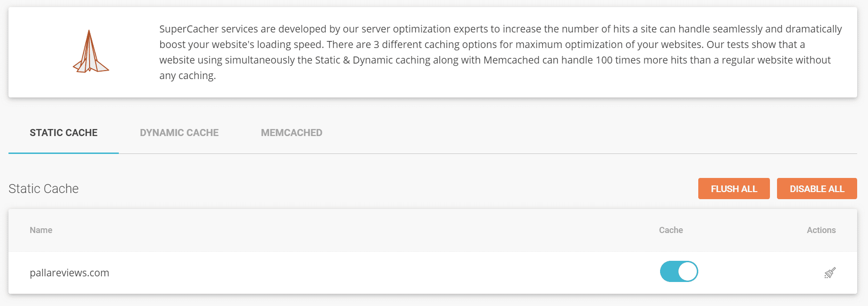Open the Memcached tab
The height and width of the screenshot is (306, 868).
pos(291,133)
